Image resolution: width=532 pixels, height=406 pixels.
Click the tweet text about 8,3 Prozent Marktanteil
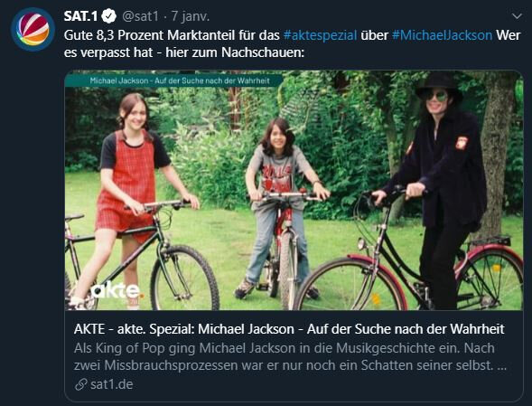(x=172, y=35)
